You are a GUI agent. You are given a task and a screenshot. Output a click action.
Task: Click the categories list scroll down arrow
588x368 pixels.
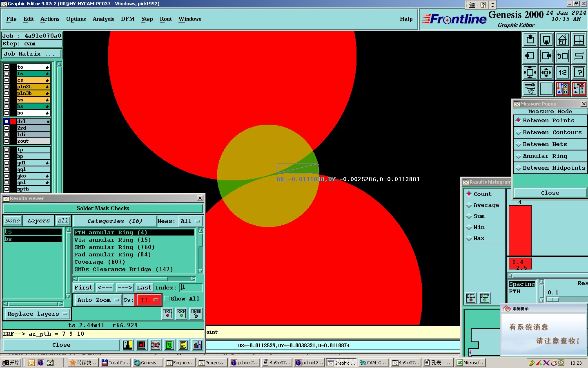coord(200,271)
